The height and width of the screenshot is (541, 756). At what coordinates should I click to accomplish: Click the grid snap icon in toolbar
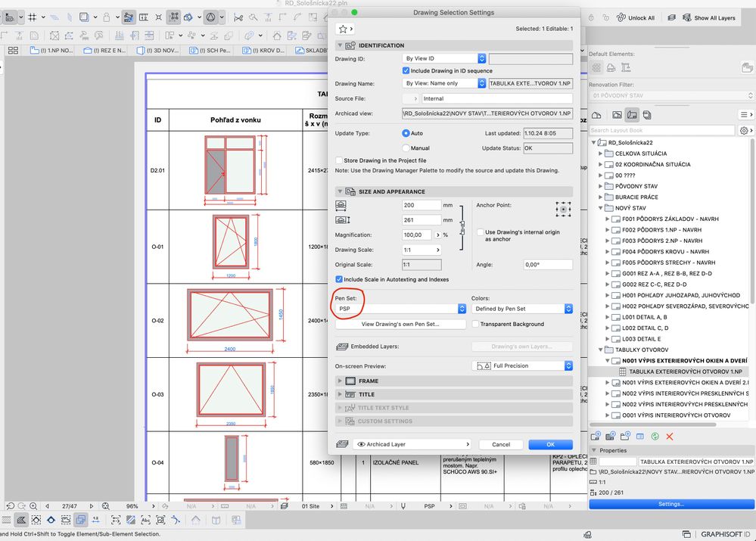(x=33, y=17)
